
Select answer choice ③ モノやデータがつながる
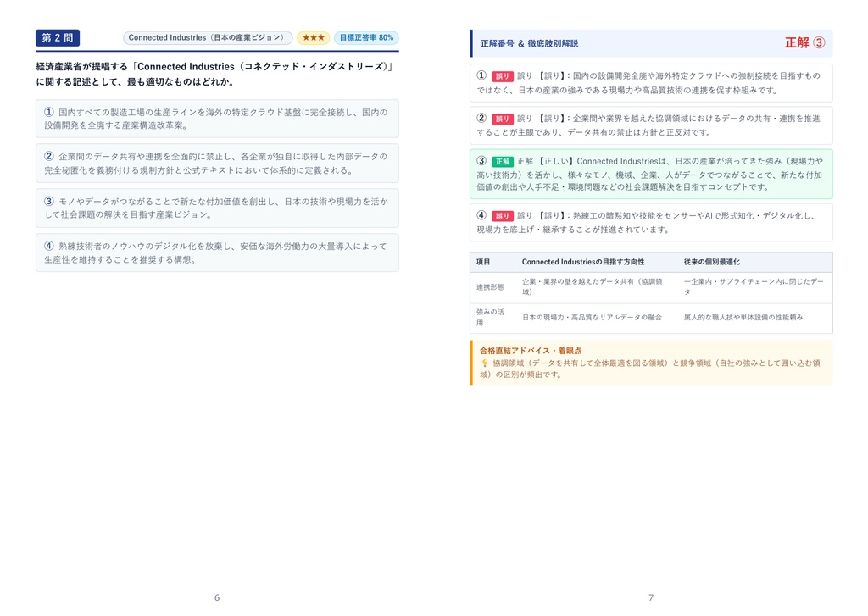coord(217,208)
